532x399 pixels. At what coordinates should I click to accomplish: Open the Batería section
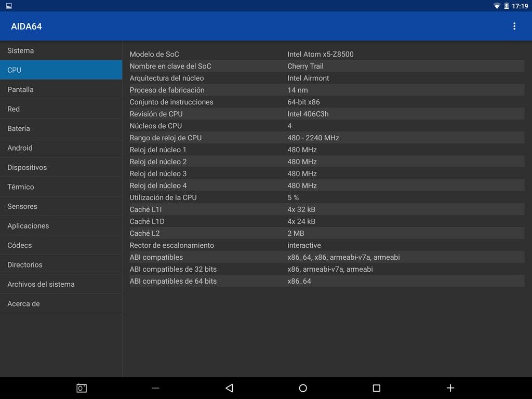61,128
